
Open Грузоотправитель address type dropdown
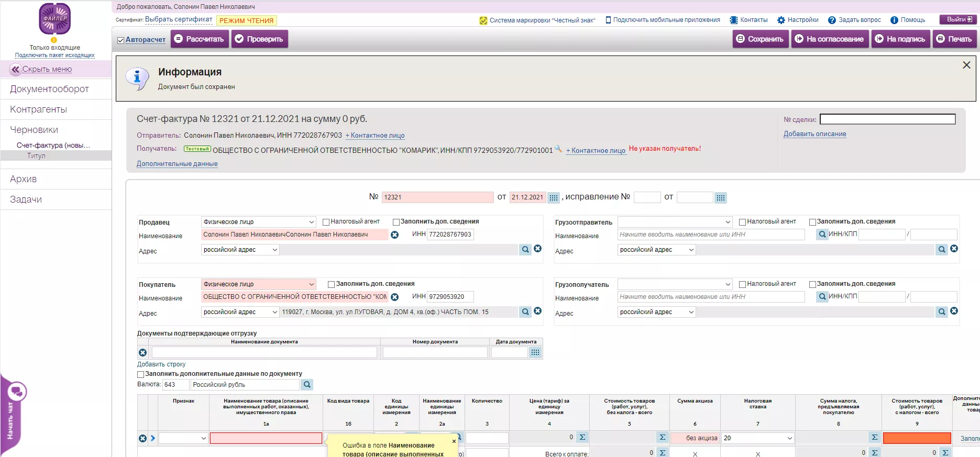[x=657, y=250]
